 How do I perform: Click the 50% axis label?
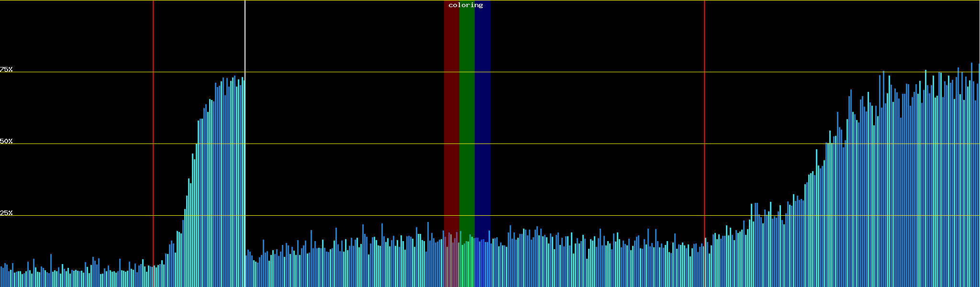click(6, 141)
